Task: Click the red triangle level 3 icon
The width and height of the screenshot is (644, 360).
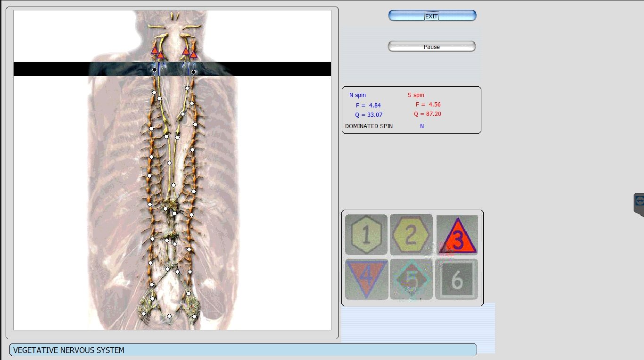Action: click(457, 236)
